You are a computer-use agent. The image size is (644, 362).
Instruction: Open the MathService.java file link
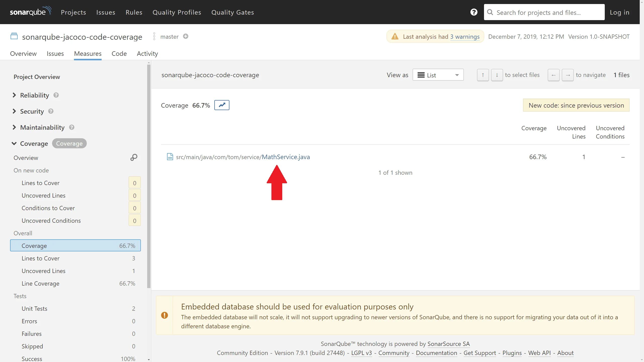(x=286, y=157)
